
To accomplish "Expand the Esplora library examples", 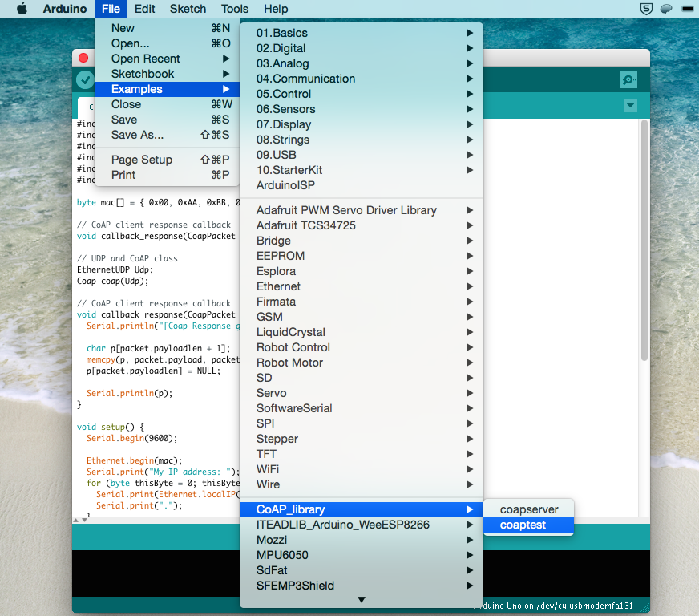I will (x=362, y=271).
